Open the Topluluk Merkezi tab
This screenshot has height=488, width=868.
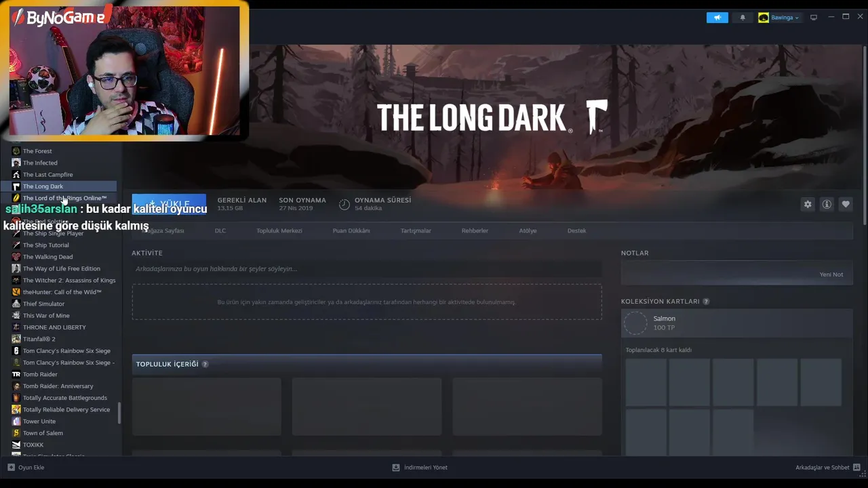[279, 230]
